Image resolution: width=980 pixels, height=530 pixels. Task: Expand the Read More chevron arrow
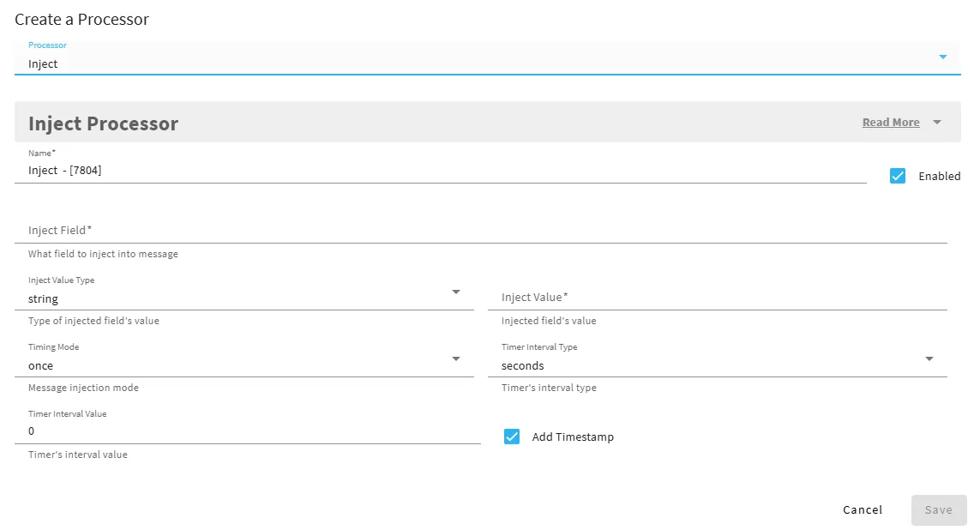[x=937, y=123]
